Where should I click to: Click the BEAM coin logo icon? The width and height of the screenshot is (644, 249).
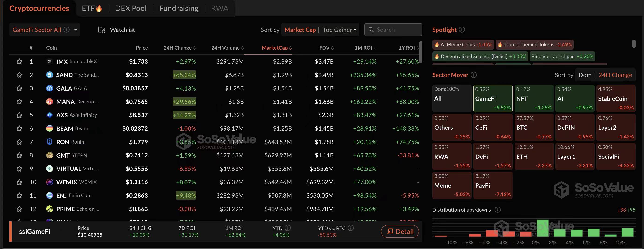pos(50,128)
